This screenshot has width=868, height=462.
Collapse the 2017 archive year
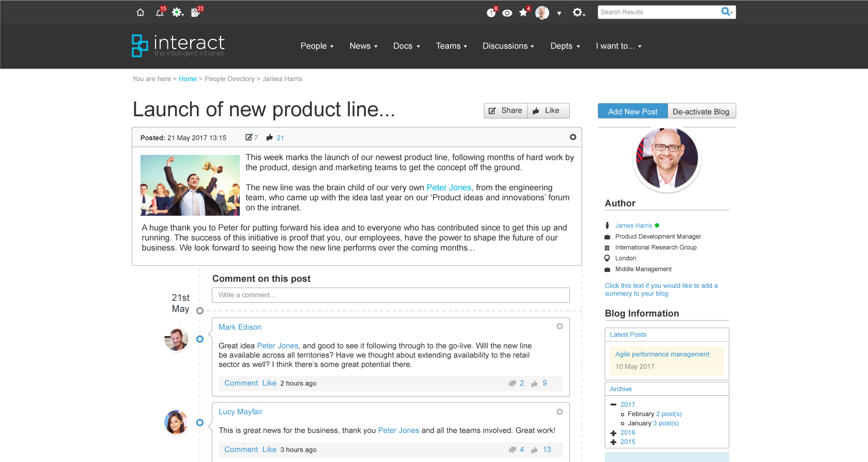pyautogui.click(x=613, y=405)
